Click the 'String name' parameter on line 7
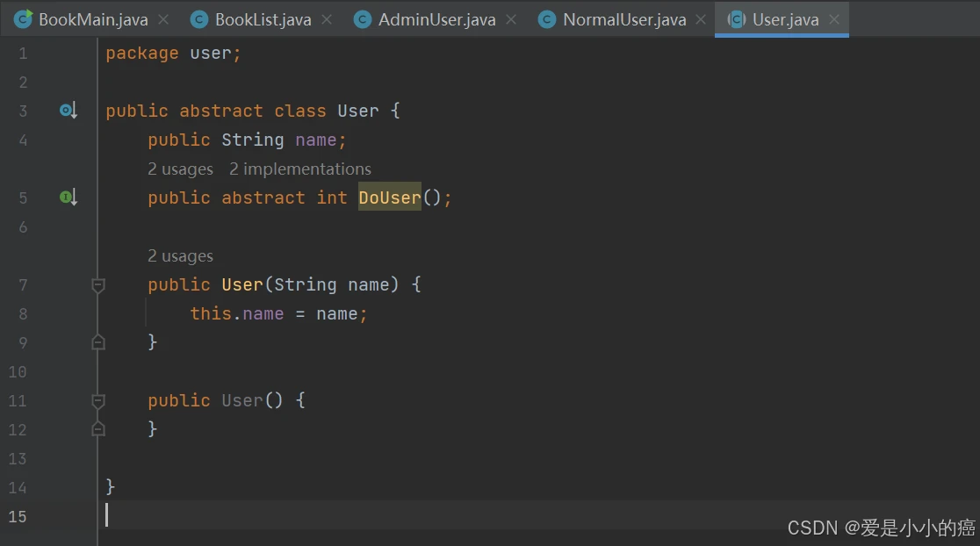 coord(332,285)
